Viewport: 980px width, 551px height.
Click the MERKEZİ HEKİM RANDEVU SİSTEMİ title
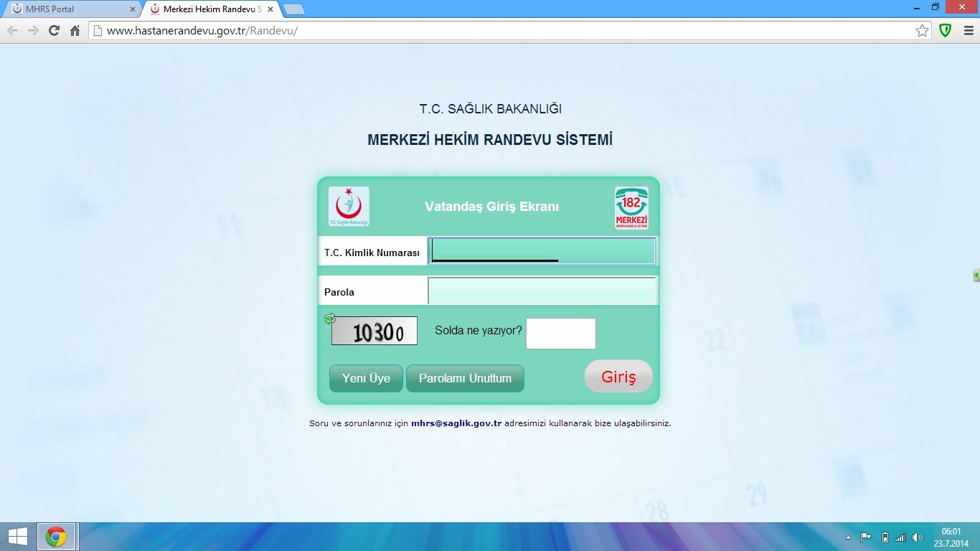tap(490, 140)
